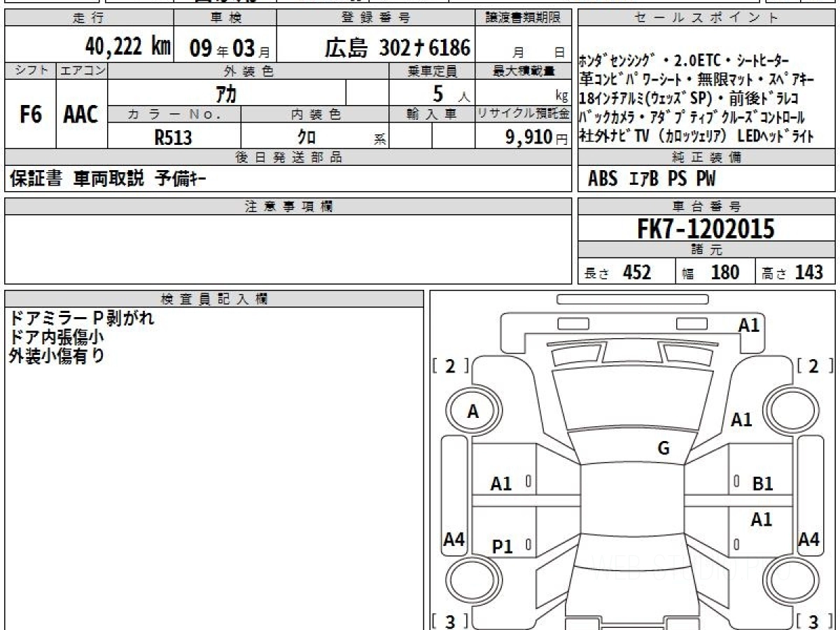Select the exterior color アカ field
The width and height of the screenshot is (840, 630).
[226, 92]
